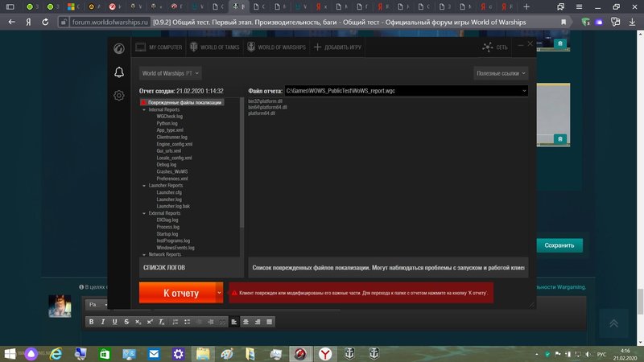Screen dimensions: 644x362
Task: Open Полезные ссылки dropdown
Action: [x=501, y=73]
